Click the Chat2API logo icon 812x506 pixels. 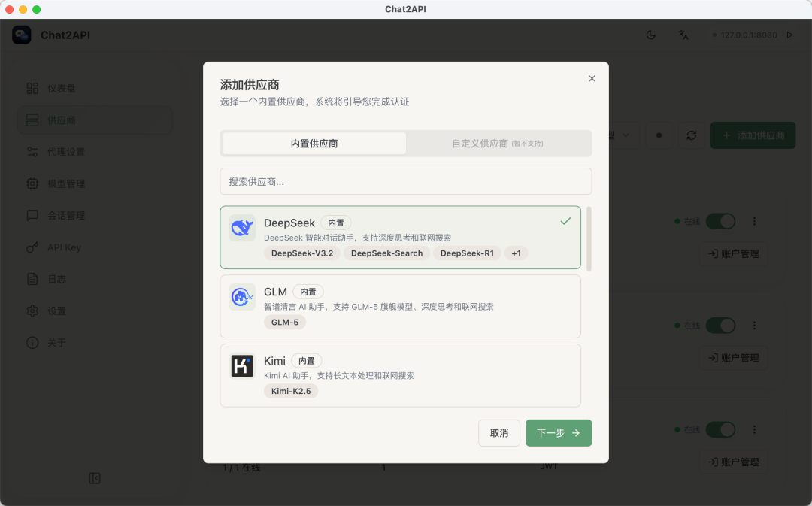point(22,35)
